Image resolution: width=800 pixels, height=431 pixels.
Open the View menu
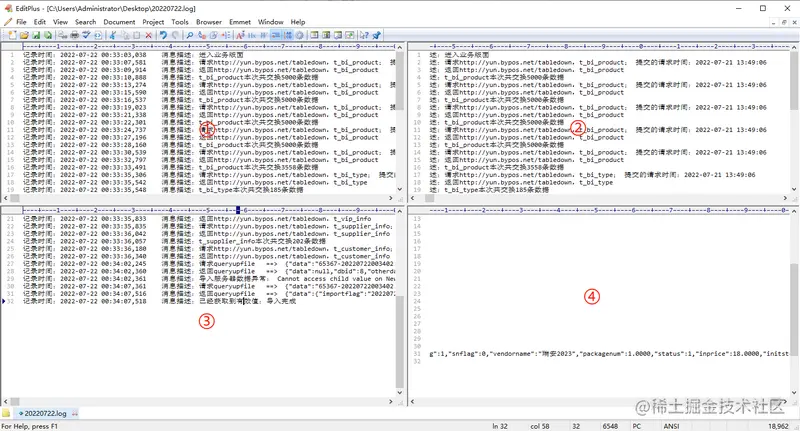(x=60, y=22)
